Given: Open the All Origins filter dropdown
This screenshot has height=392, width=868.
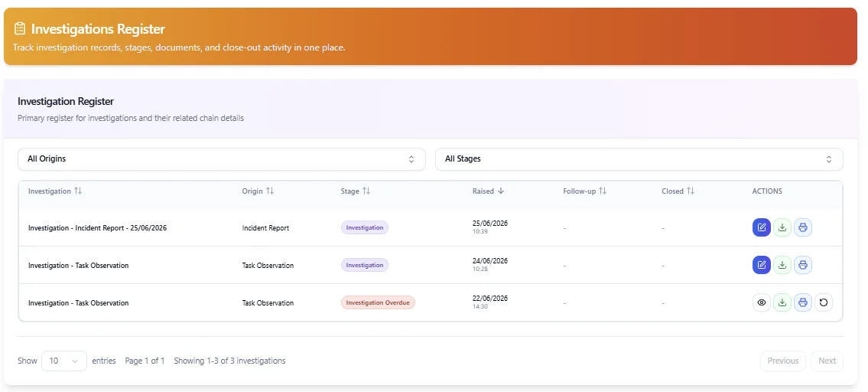Looking at the screenshot, I should (x=222, y=159).
